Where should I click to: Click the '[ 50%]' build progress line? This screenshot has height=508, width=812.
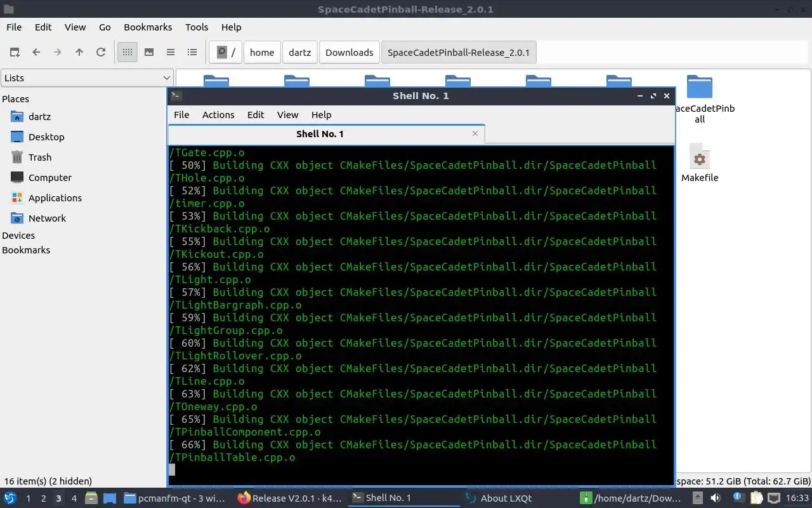coord(413,165)
